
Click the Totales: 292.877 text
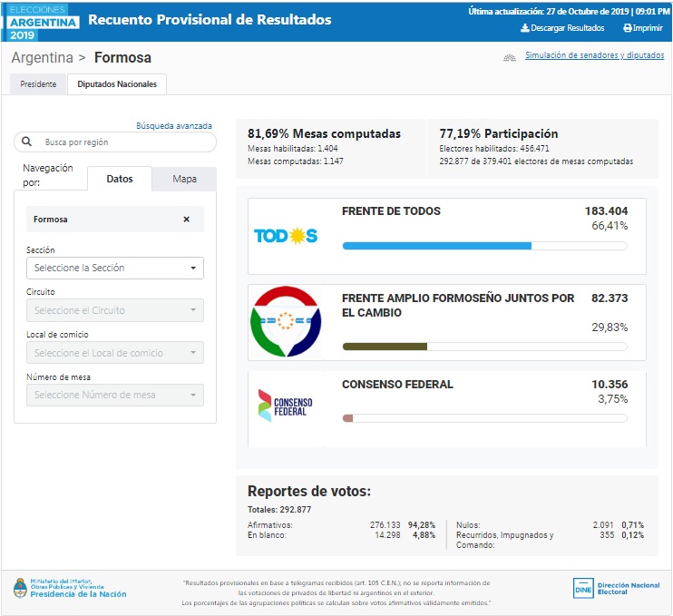click(279, 510)
